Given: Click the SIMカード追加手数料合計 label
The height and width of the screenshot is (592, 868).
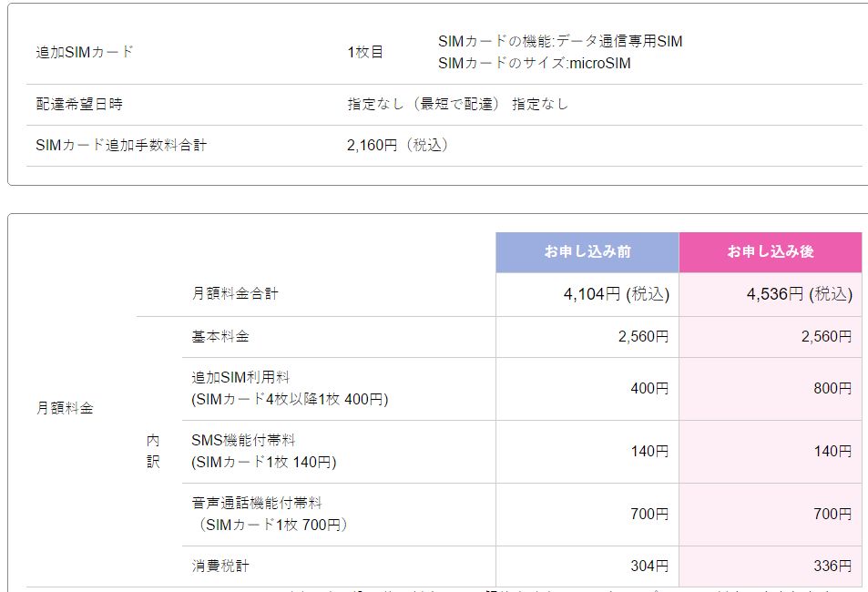Looking at the screenshot, I should pyautogui.click(x=121, y=145).
